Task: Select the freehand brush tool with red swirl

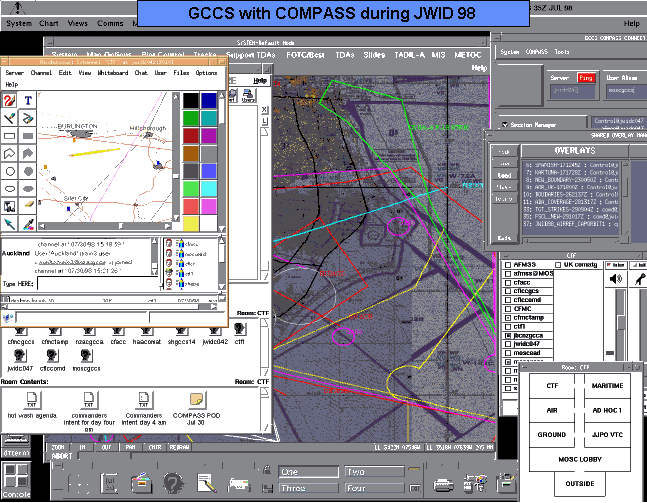Action: (x=9, y=100)
